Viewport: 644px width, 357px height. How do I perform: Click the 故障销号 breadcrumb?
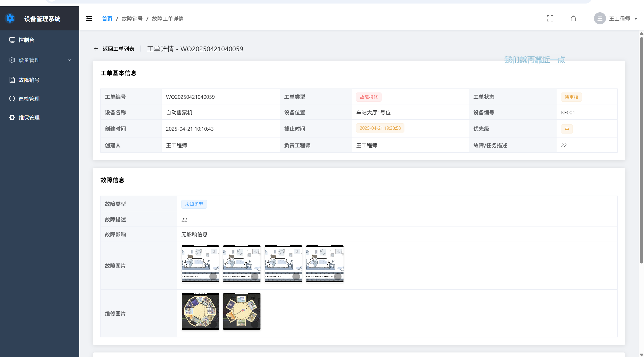[132, 19]
